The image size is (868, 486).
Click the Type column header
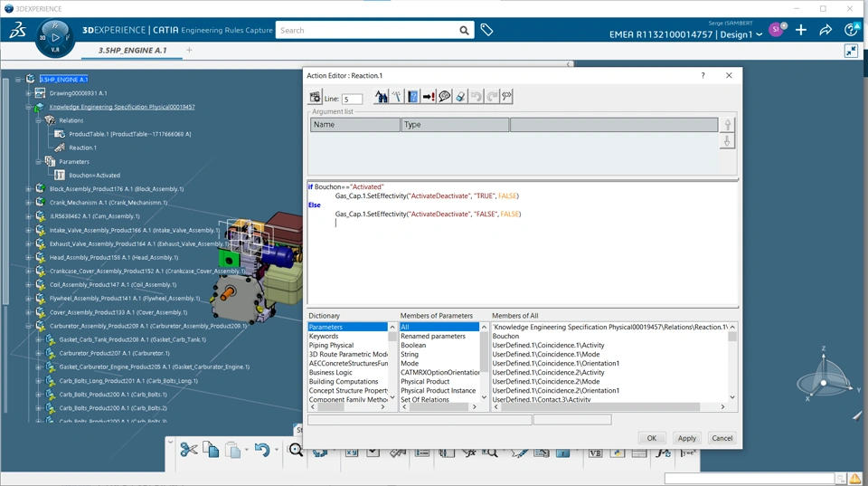click(455, 125)
